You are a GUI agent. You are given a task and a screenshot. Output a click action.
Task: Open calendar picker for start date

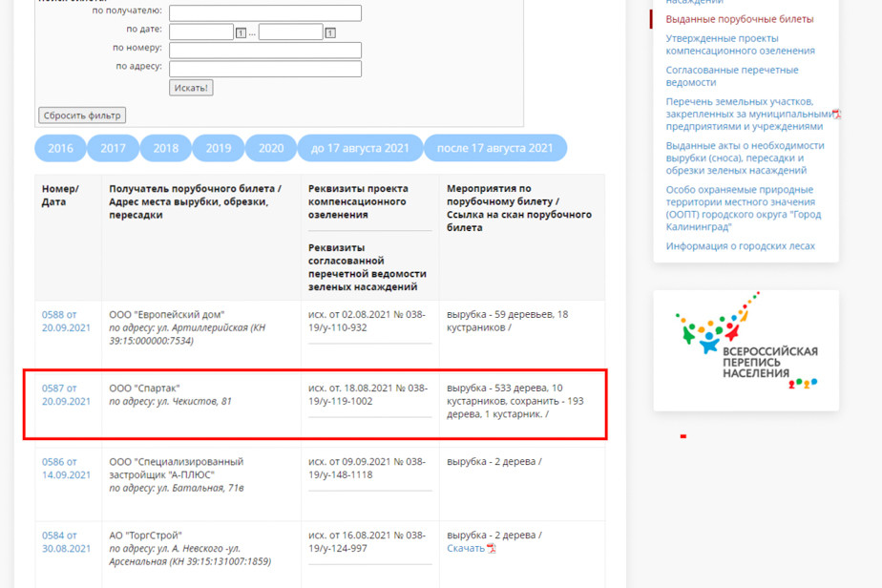241,32
